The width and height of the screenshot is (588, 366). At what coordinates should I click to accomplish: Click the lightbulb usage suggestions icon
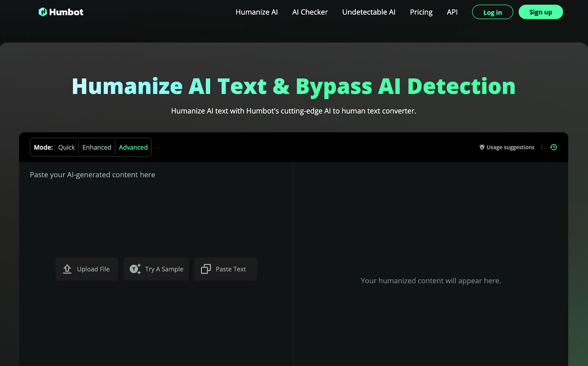click(x=482, y=147)
